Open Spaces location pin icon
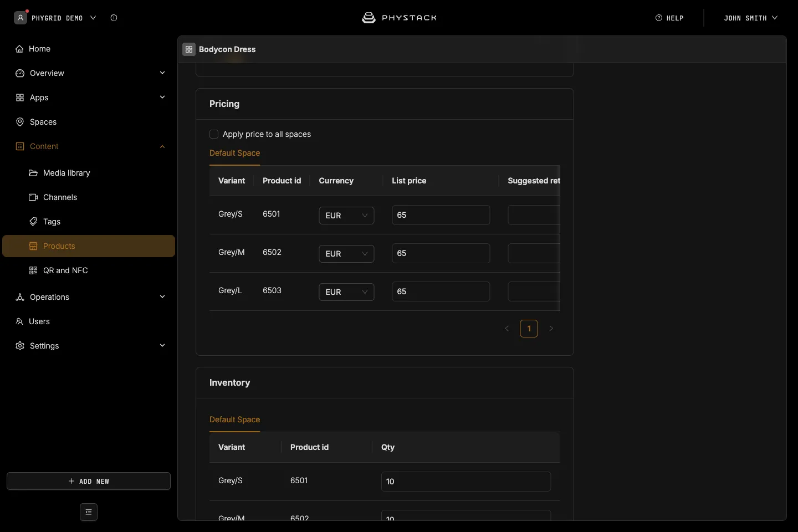The width and height of the screenshot is (798, 532). pos(20,122)
